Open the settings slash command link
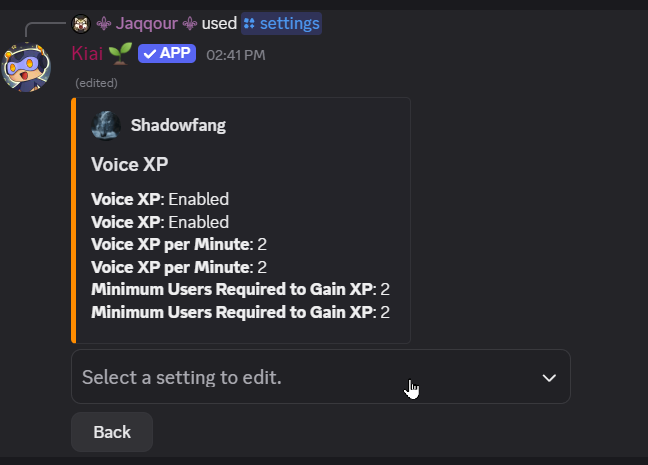 290,23
